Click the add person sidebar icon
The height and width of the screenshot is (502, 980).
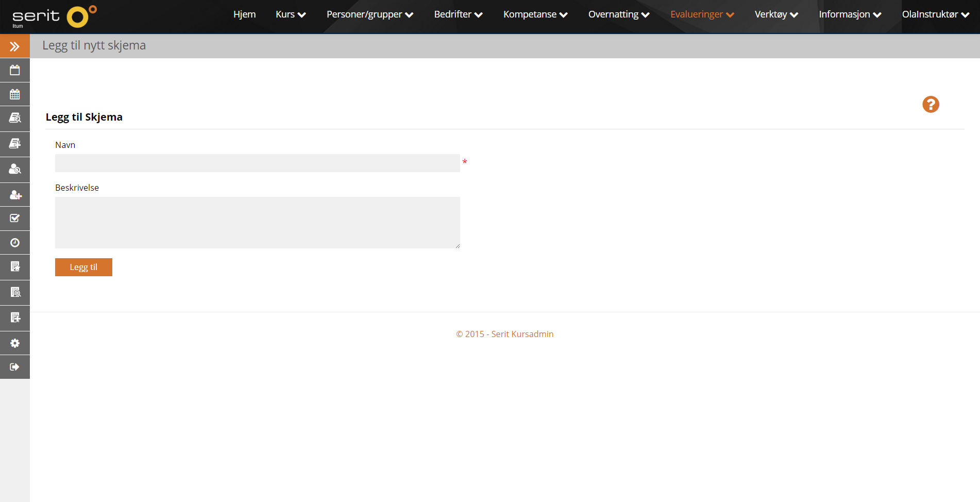[14, 195]
